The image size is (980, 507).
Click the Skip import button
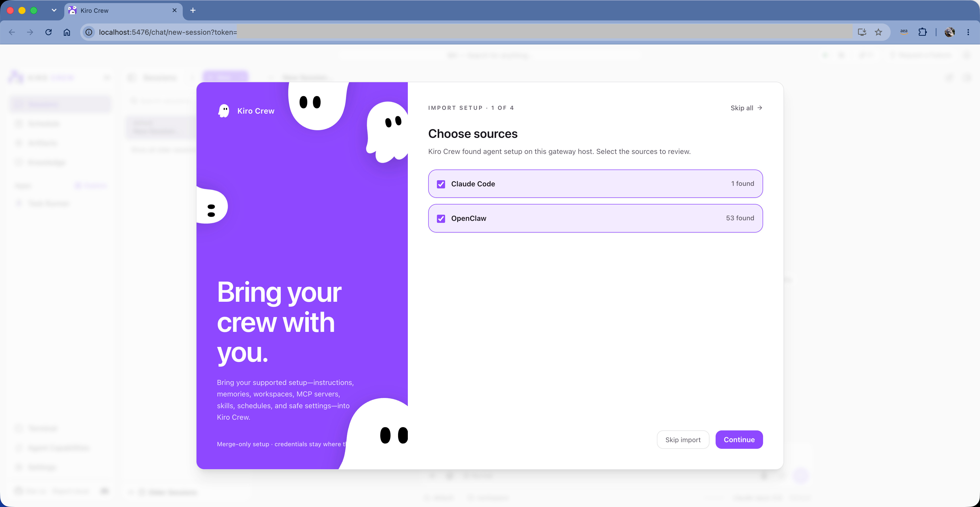[x=683, y=440]
